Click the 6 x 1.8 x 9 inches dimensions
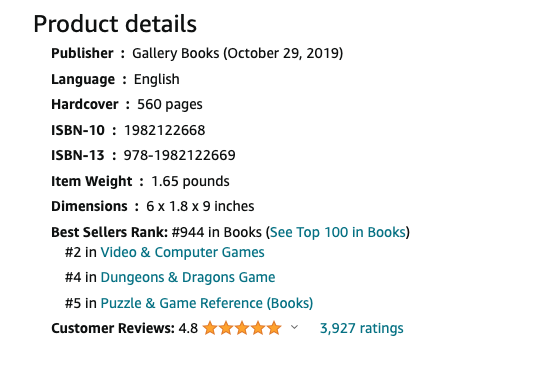Image resolution: width=557 pixels, height=380 pixels. pos(200,206)
